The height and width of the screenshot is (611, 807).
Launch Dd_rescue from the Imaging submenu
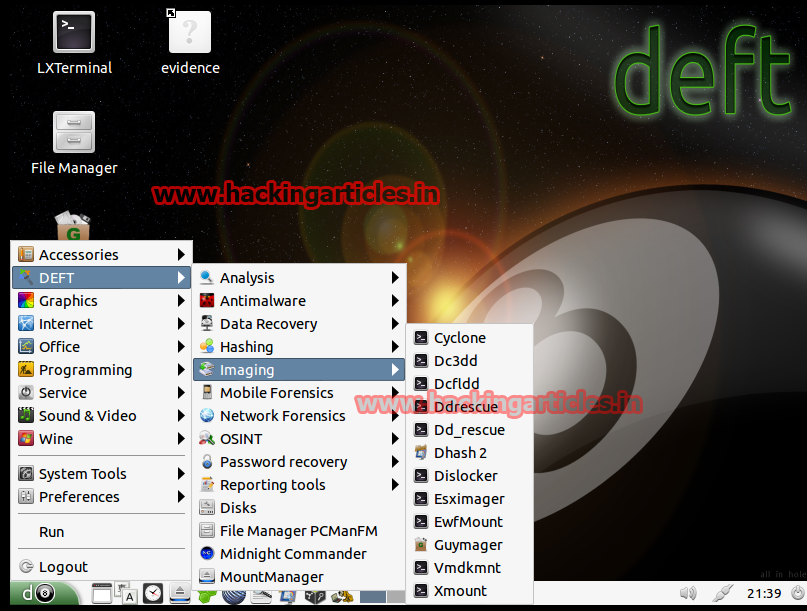(x=469, y=430)
